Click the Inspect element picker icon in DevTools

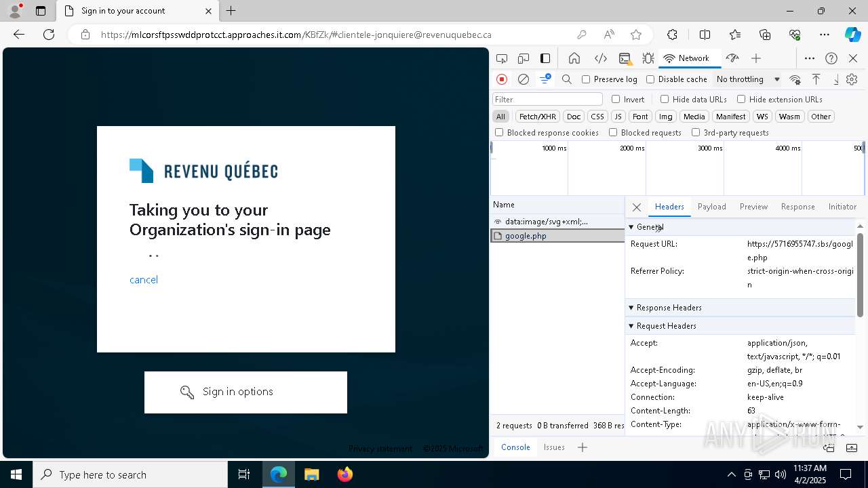[x=502, y=58]
